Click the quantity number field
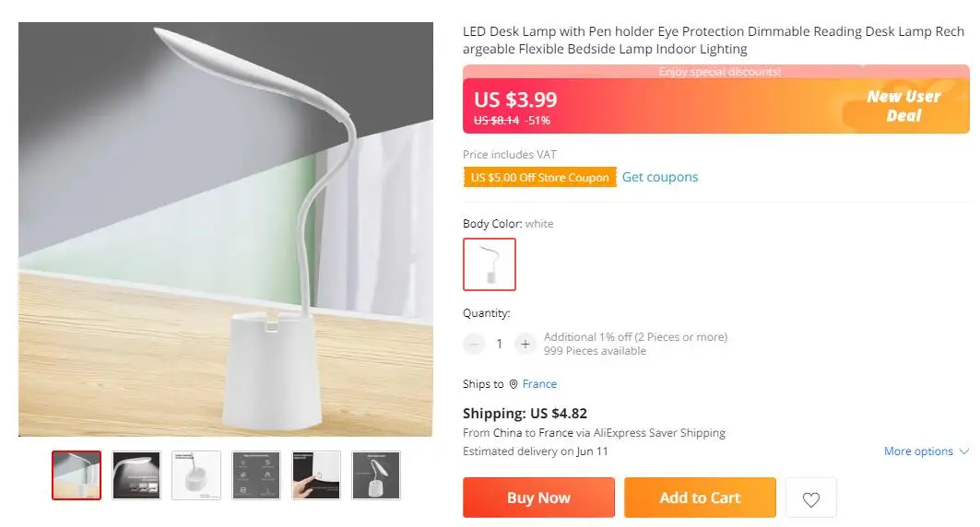 tap(499, 344)
